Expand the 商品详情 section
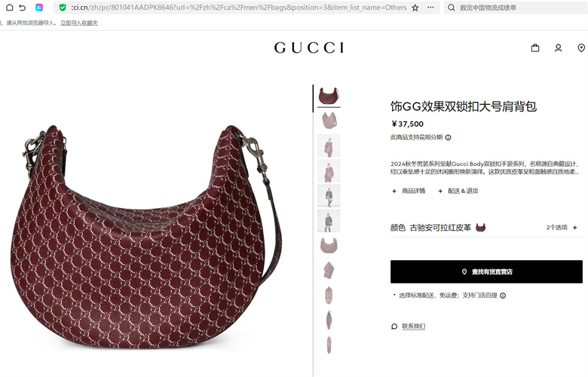The width and height of the screenshot is (588, 377). (x=409, y=191)
